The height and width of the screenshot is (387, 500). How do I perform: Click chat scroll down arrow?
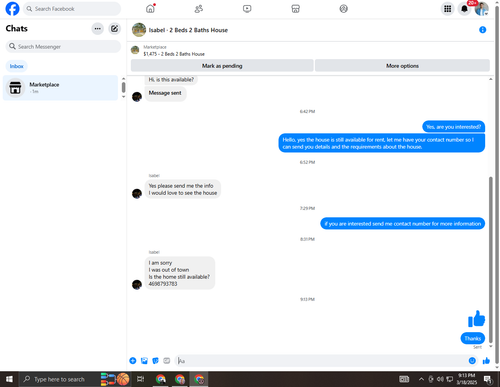tap(491, 346)
